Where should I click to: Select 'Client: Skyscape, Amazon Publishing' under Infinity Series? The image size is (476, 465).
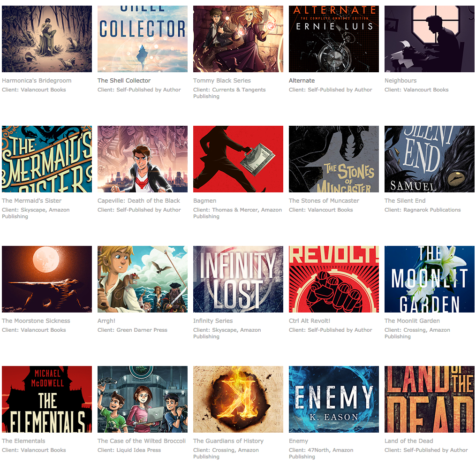coord(227,333)
